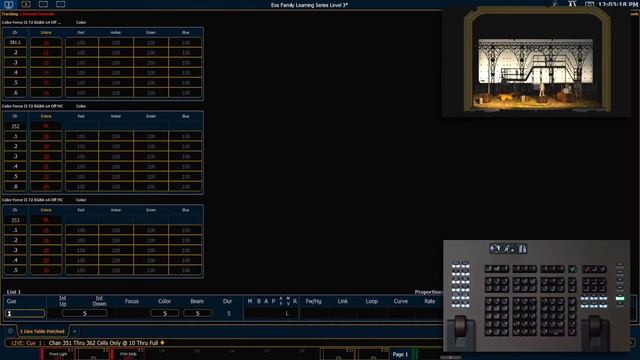This screenshot has height=360, width=640.
Task: Click the Blue value for cell 351.1
Action: coord(186,42)
